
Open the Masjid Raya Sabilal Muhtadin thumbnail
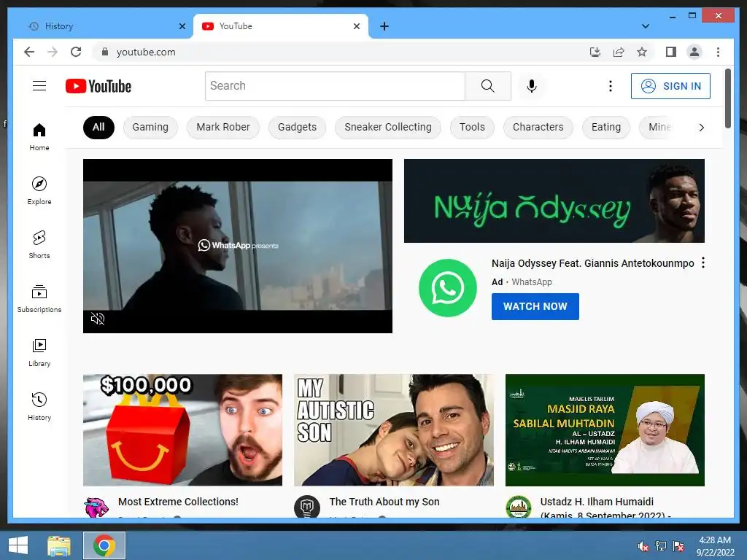point(605,430)
